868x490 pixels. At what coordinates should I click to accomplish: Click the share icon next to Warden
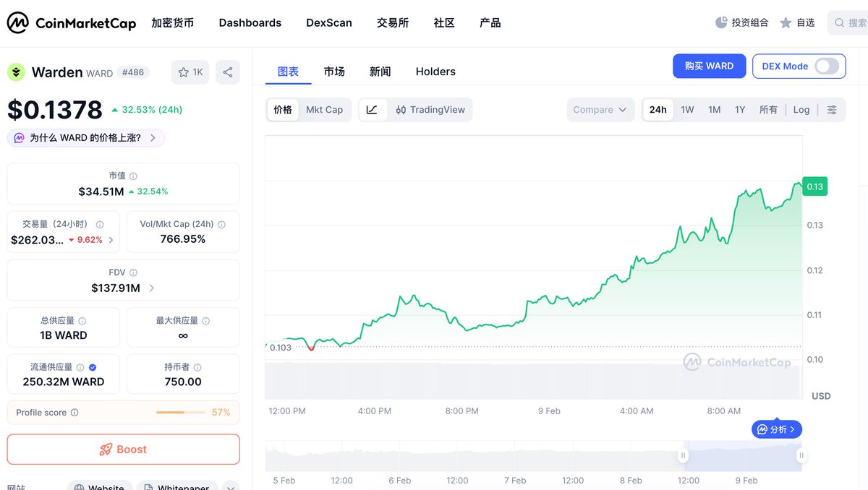pos(228,72)
